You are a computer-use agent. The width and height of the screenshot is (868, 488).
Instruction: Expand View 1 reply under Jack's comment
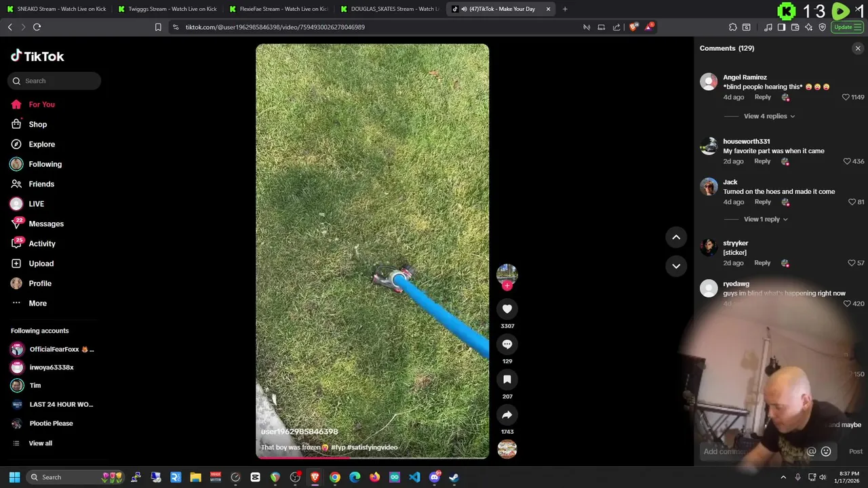[766, 219]
